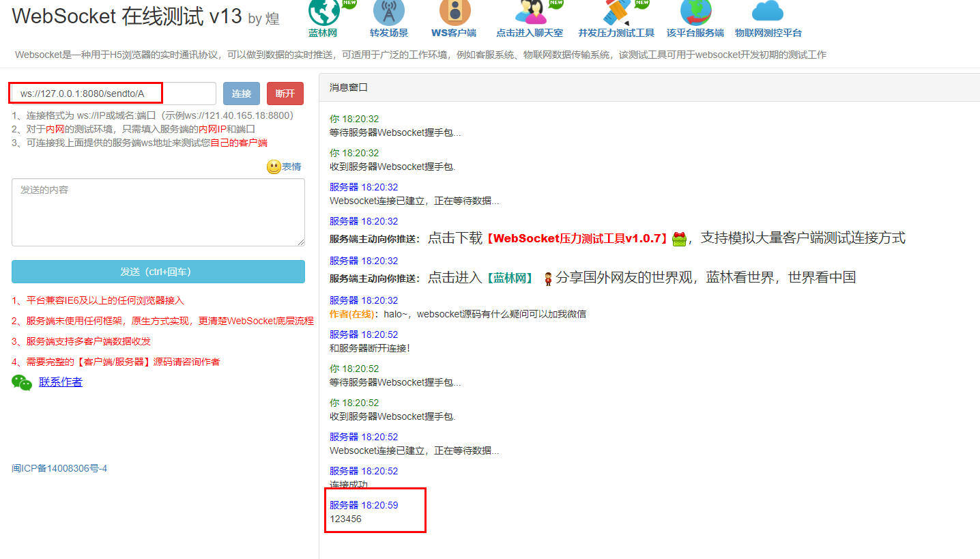This screenshot has height=559, width=980.
Task: Focus the 发送的内容 message textarea
Action: click(x=158, y=212)
